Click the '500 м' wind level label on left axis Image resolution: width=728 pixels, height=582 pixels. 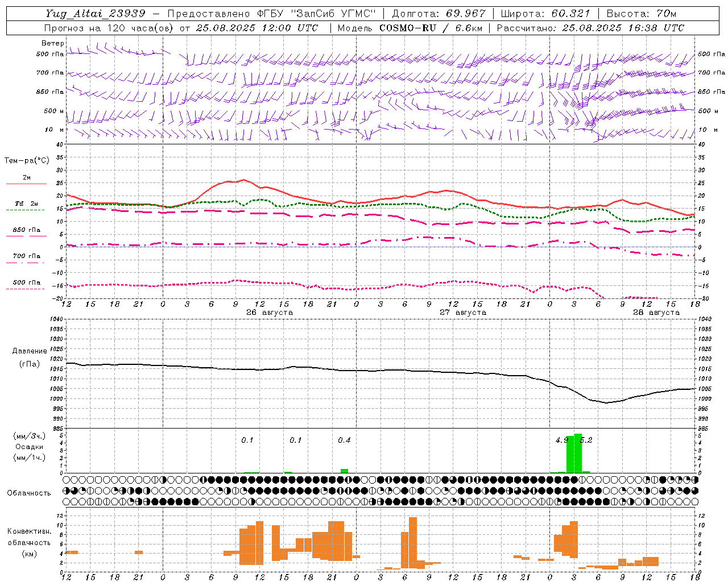(x=54, y=111)
